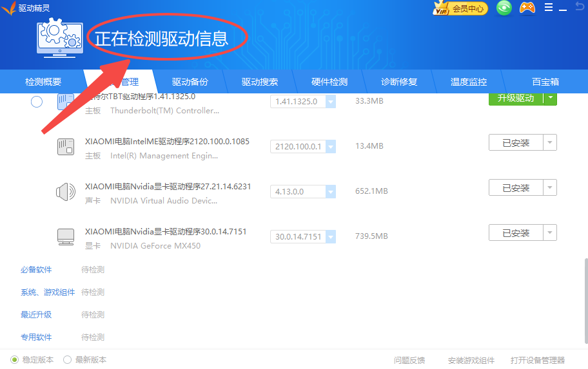Click the undo arrow icon in title bar
The width and height of the screenshot is (588, 369).
[580, 7]
